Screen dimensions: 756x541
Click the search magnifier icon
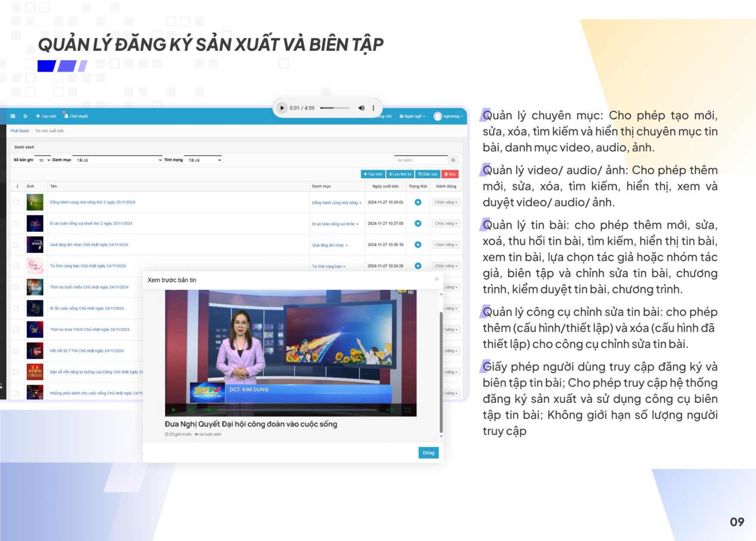[x=453, y=160]
